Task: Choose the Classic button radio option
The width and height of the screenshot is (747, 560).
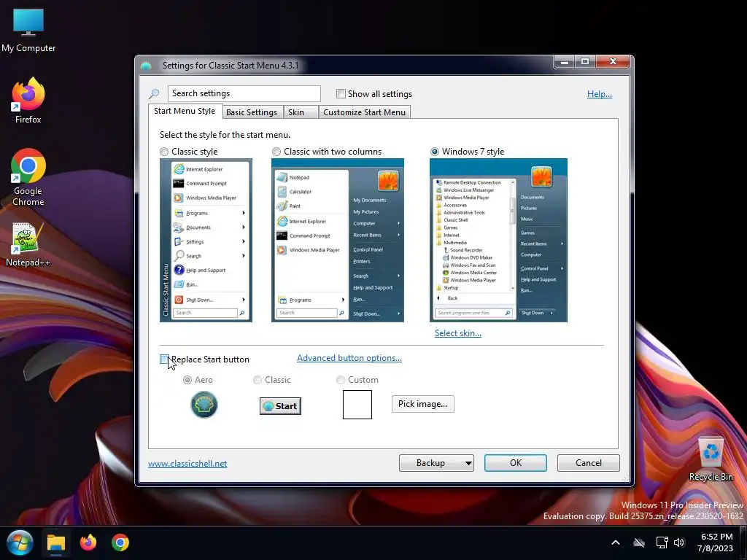Action: coord(258,379)
